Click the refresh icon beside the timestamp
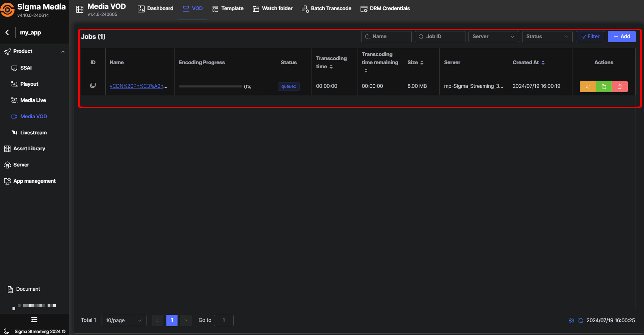 (x=581, y=320)
